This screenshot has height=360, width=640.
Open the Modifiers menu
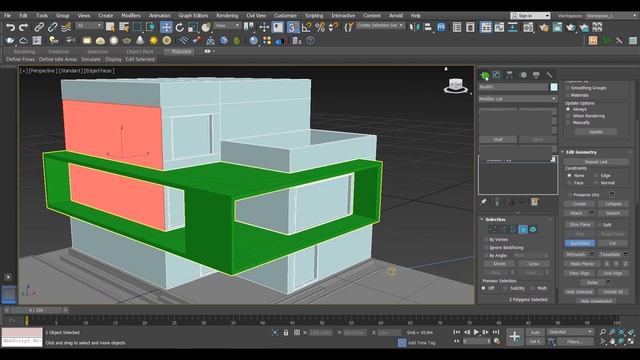click(131, 16)
